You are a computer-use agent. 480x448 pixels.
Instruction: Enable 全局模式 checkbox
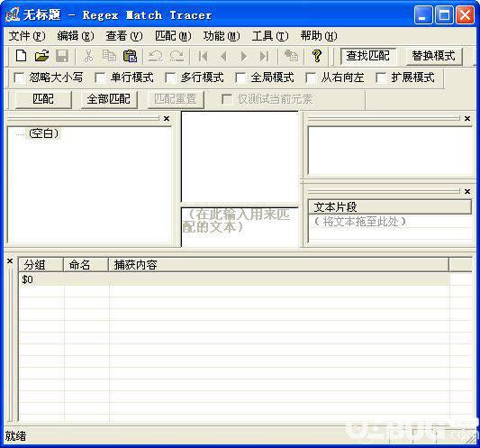240,78
